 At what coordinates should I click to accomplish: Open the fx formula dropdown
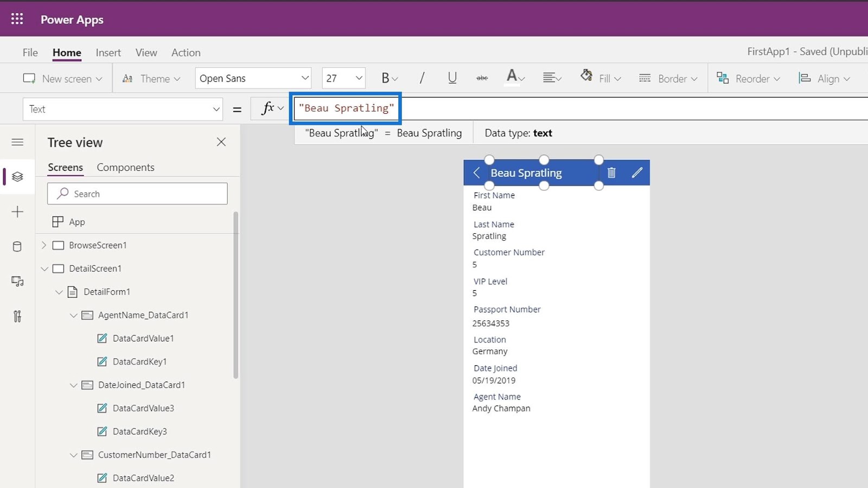point(272,108)
